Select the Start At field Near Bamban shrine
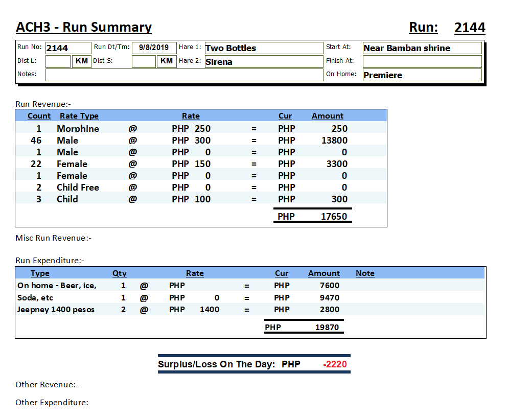This screenshot has width=508, height=420. coord(422,48)
